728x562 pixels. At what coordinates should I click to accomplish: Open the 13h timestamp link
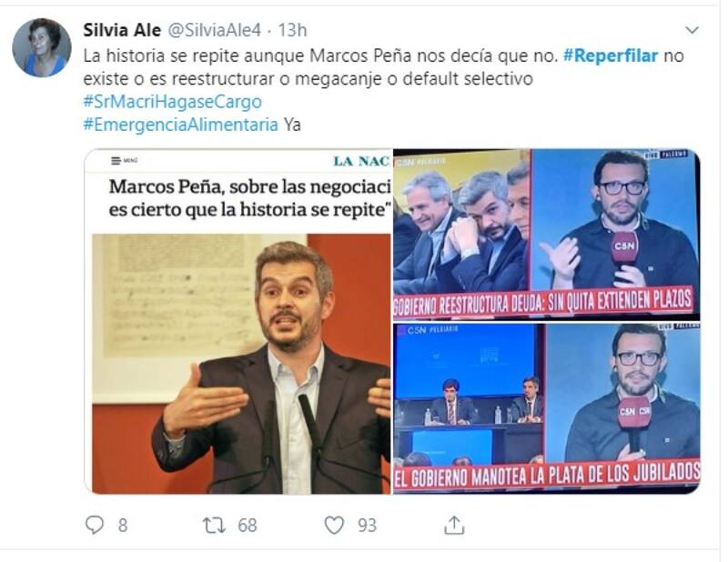292,30
